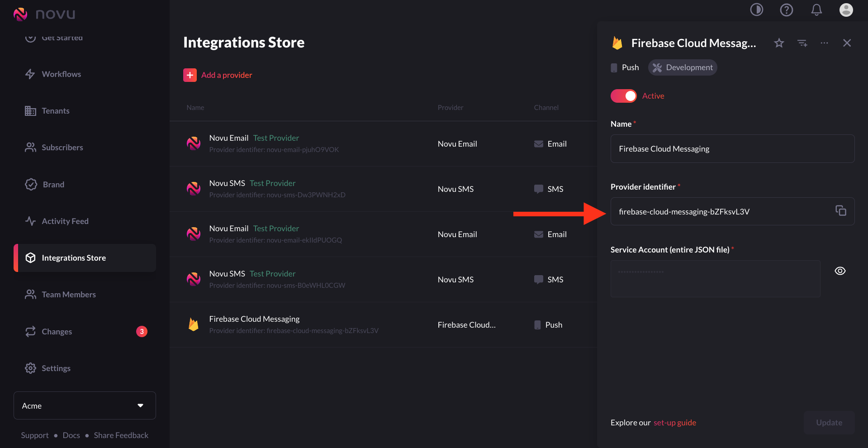Click the Provider column header

(x=451, y=108)
